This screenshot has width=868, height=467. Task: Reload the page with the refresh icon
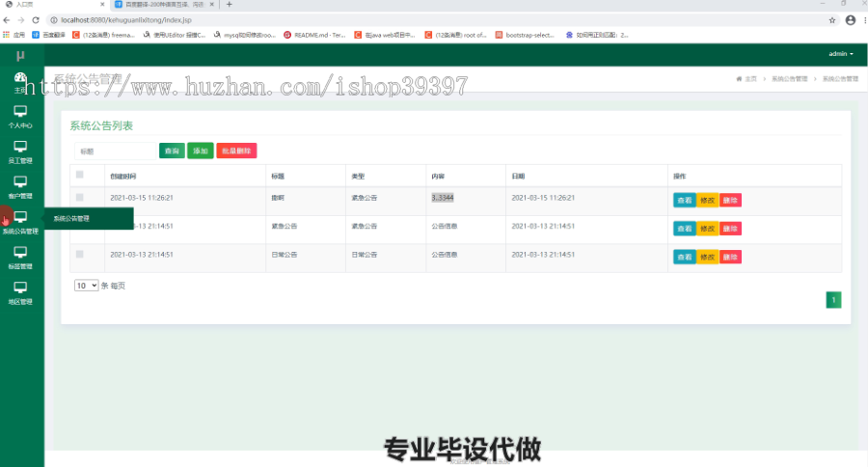(x=36, y=20)
